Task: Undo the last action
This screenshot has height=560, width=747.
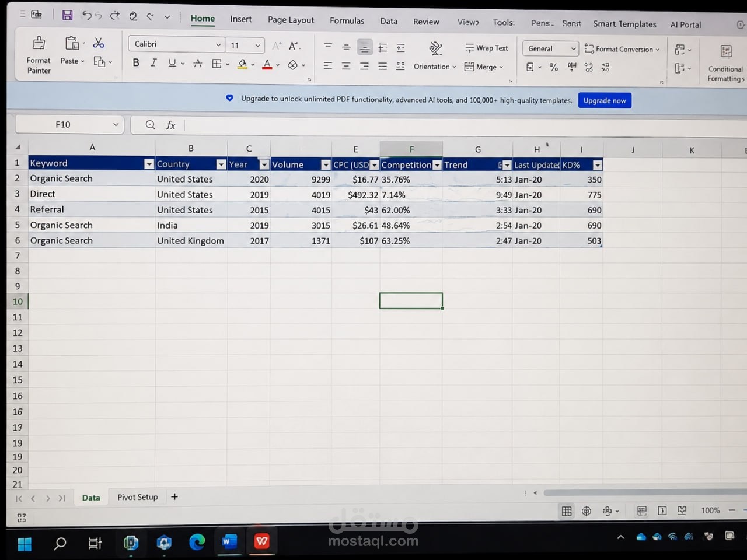Action: 87,16
